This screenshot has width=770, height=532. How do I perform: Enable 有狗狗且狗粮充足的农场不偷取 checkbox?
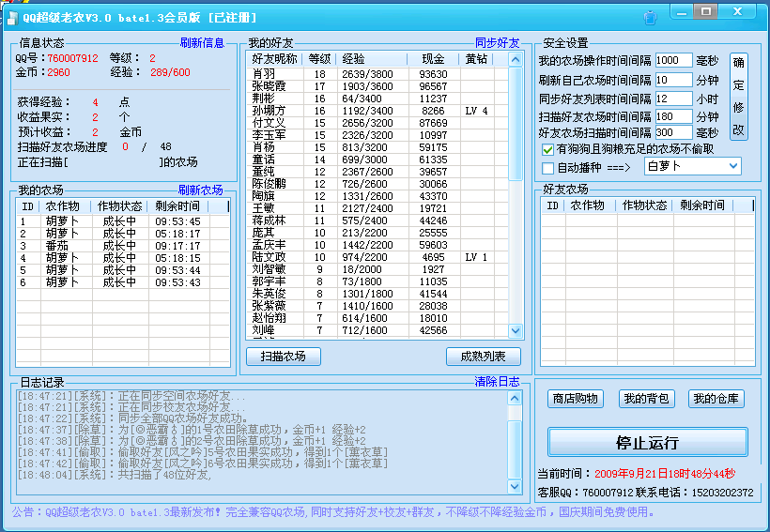tap(547, 149)
